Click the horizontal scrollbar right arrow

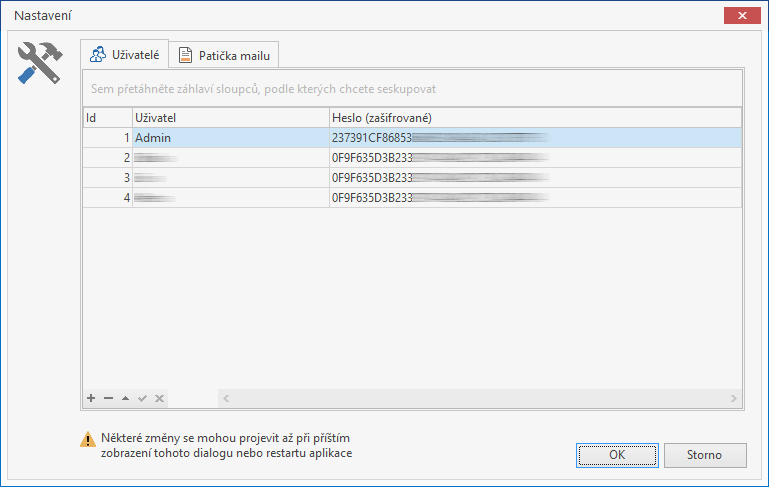(734, 398)
